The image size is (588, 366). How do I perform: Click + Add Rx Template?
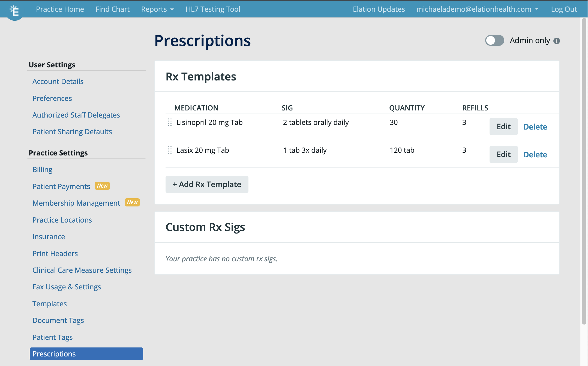[207, 184]
